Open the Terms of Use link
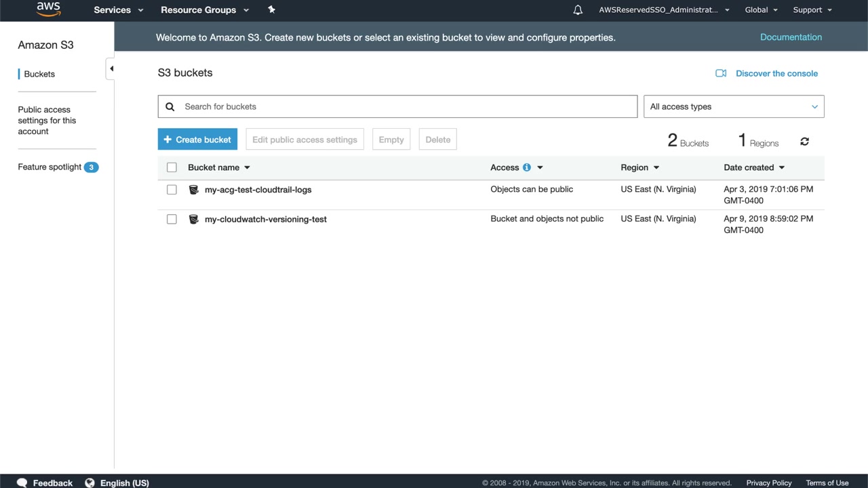The height and width of the screenshot is (488, 868). [827, 483]
